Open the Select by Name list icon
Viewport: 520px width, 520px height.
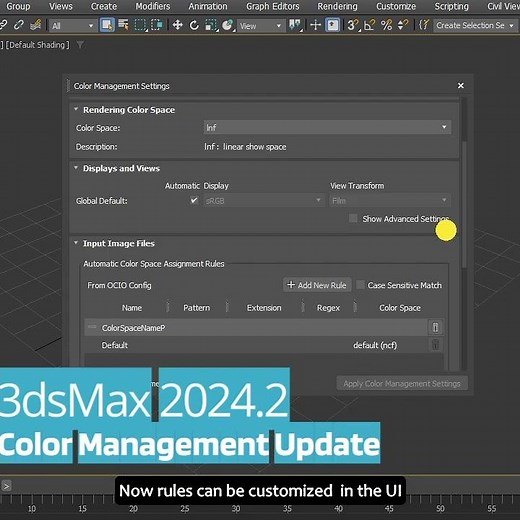coord(123,25)
